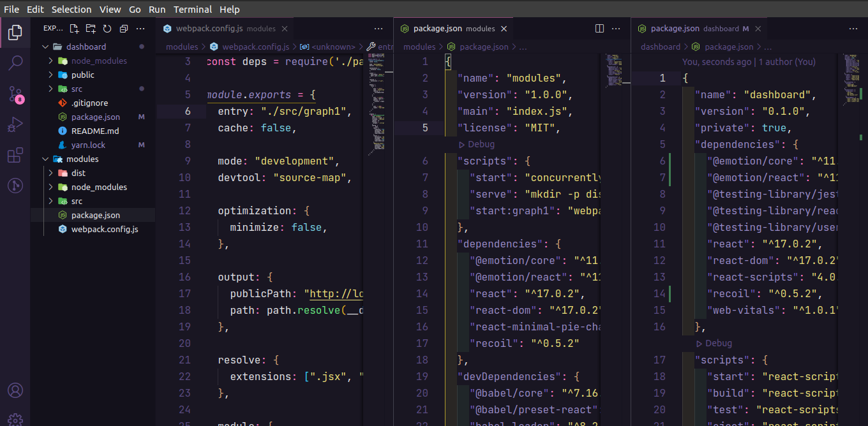Image resolution: width=868 pixels, height=426 pixels.
Task: Split the editor for the modules package.json
Action: coord(599,28)
